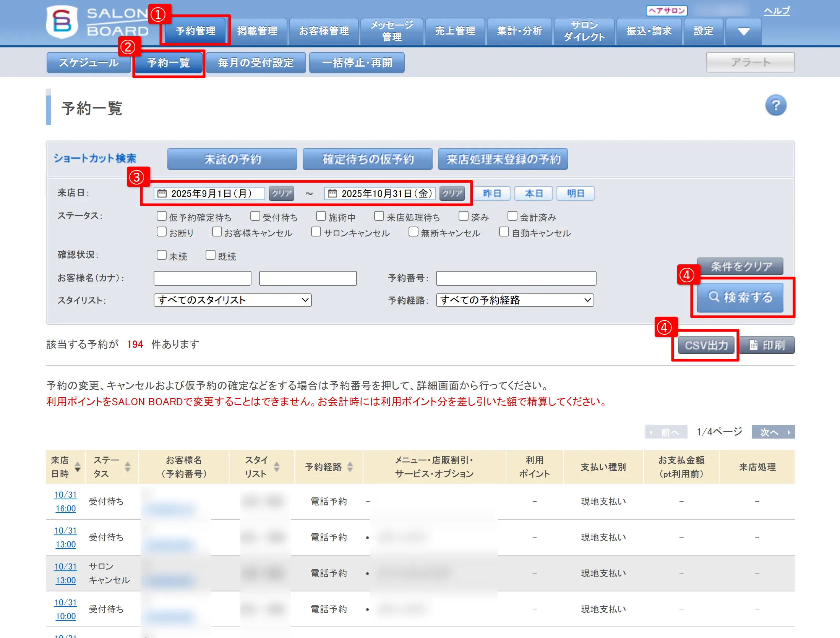This screenshot has width=840, height=638.
Task: Switch to the 売上管理 tab
Action: [x=455, y=31]
